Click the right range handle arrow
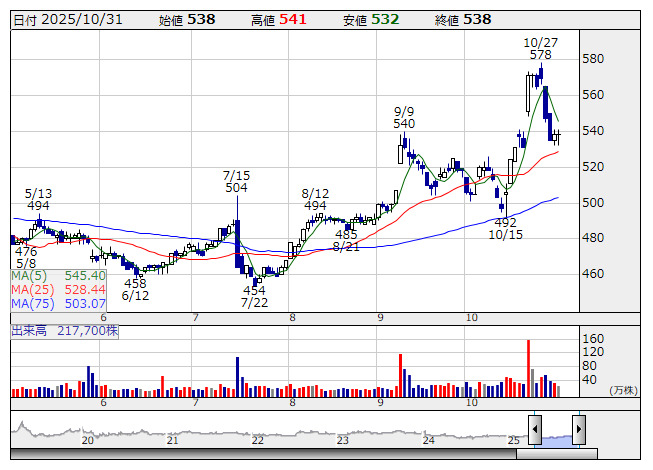This screenshot has width=653, height=470. click(x=579, y=429)
